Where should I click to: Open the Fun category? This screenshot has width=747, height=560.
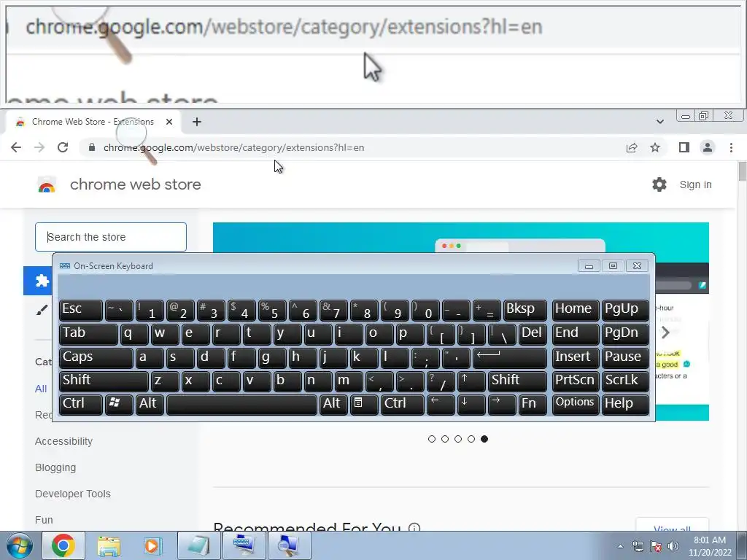pyautogui.click(x=44, y=520)
